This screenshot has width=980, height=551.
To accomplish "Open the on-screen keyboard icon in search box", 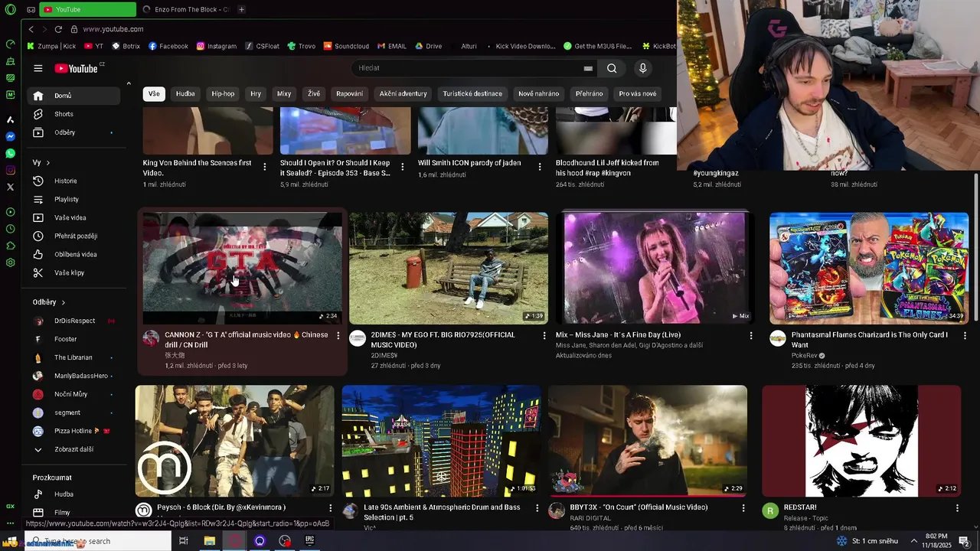I will pyautogui.click(x=588, y=68).
